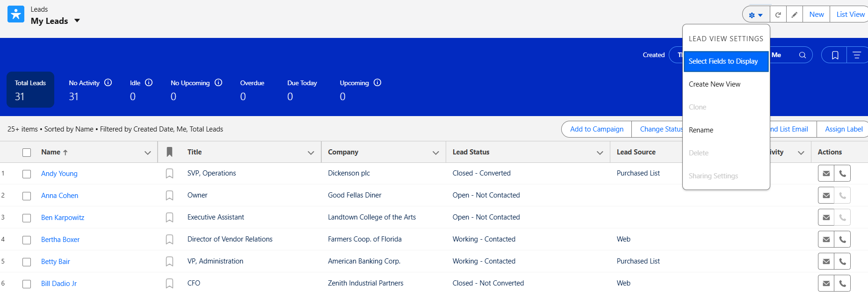Email Bertha Boxer via envelope icon
868x293 pixels.
click(826, 240)
